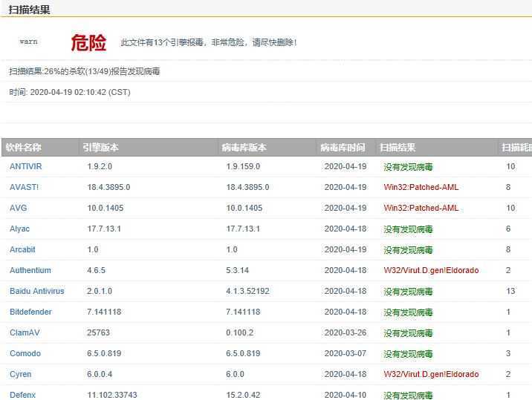Click Comodo's 没有发现病毒 result
Image resolution: width=532 pixels, height=400 pixels.
point(408,354)
